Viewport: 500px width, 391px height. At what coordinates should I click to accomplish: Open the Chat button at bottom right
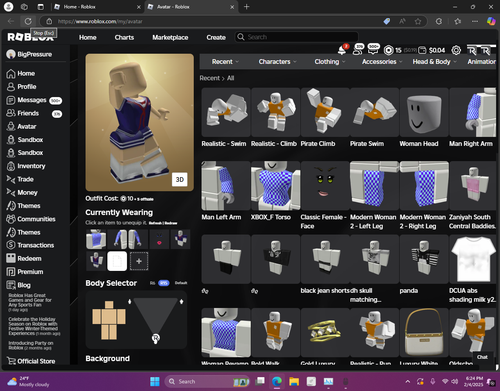pyautogui.click(x=482, y=357)
